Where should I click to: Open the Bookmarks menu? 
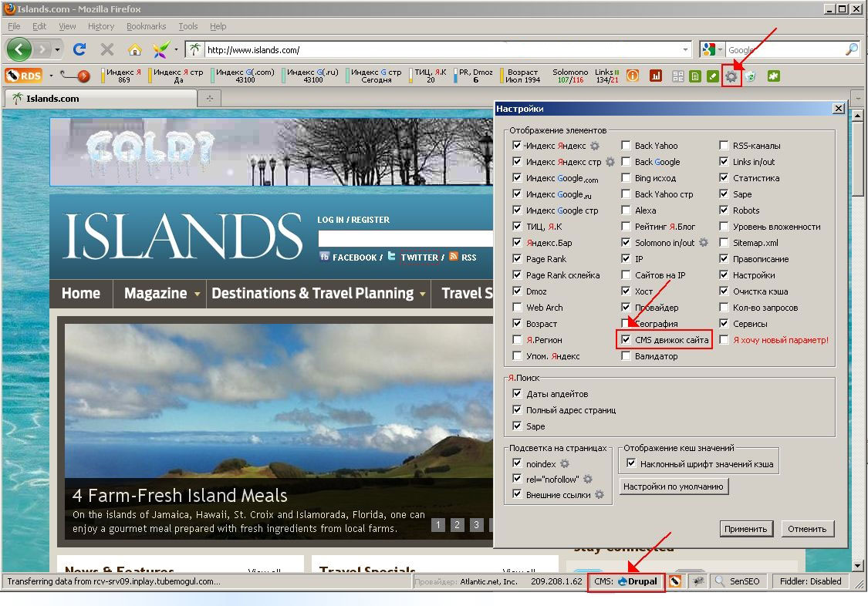[x=146, y=26]
